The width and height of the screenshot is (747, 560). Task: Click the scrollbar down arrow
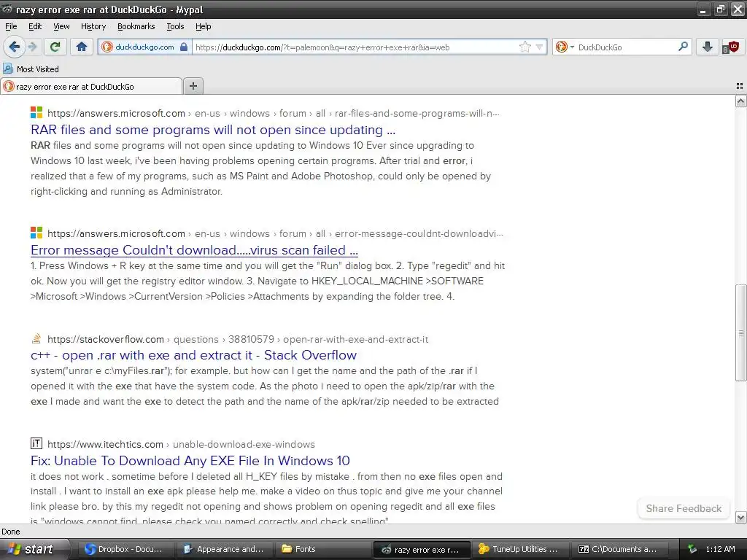740,517
